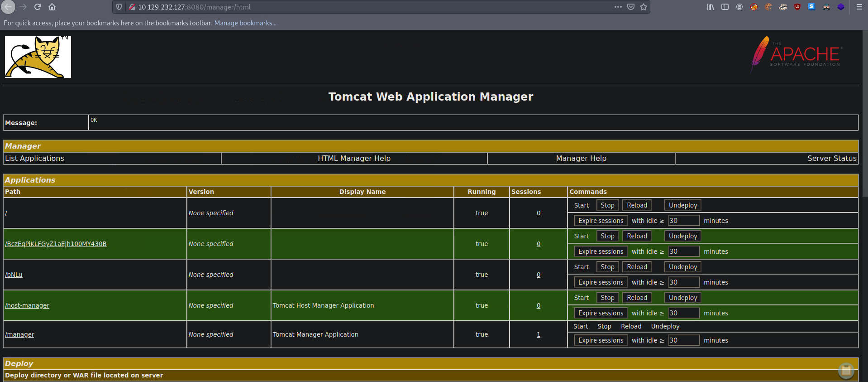Go back with the browser back arrow

tap(9, 7)
